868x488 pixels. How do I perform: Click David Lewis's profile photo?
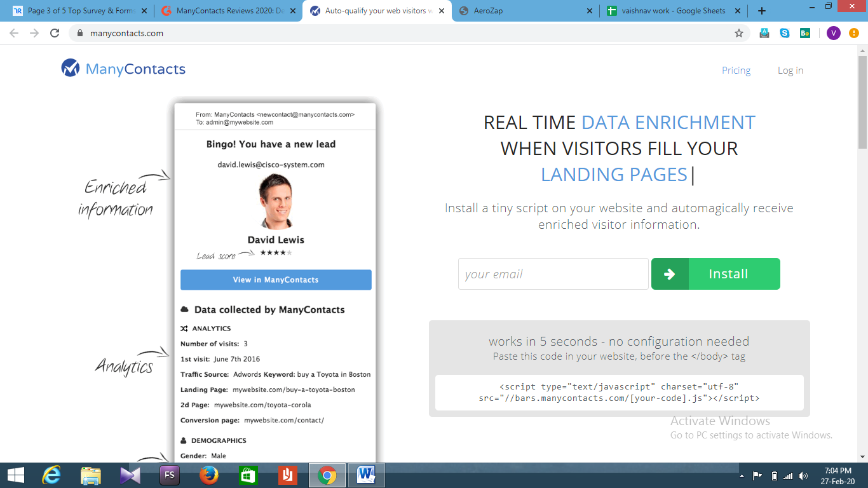click(x=276, y=201)
